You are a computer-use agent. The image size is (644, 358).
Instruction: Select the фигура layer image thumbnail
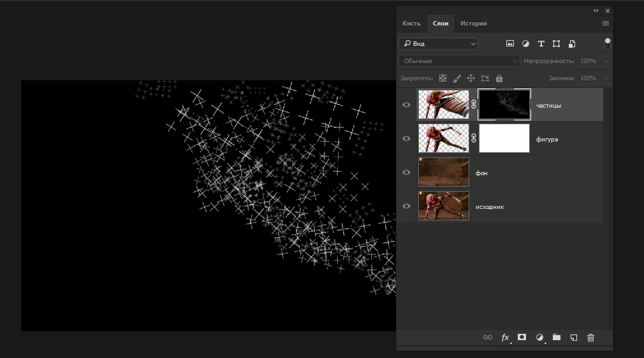point(444,138)
